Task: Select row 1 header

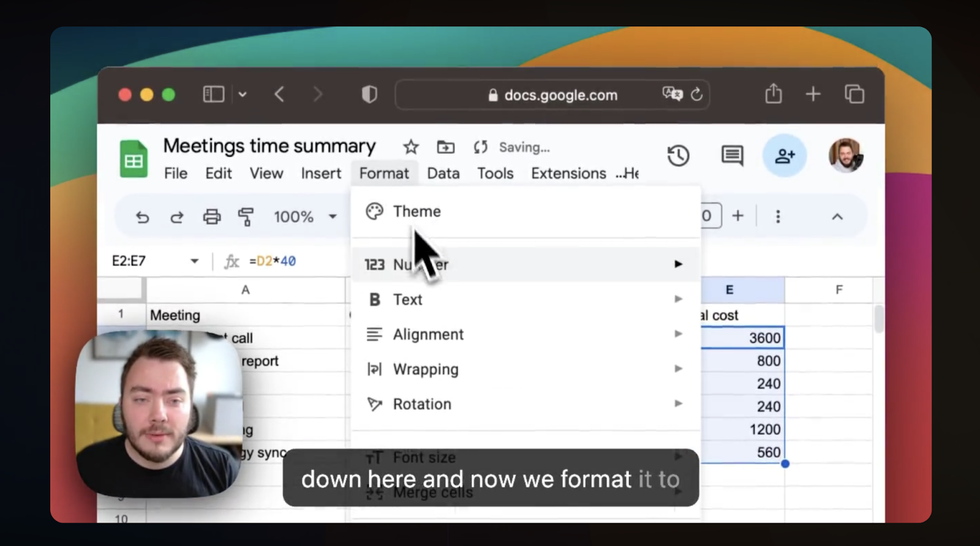Action: coord(121,315)
